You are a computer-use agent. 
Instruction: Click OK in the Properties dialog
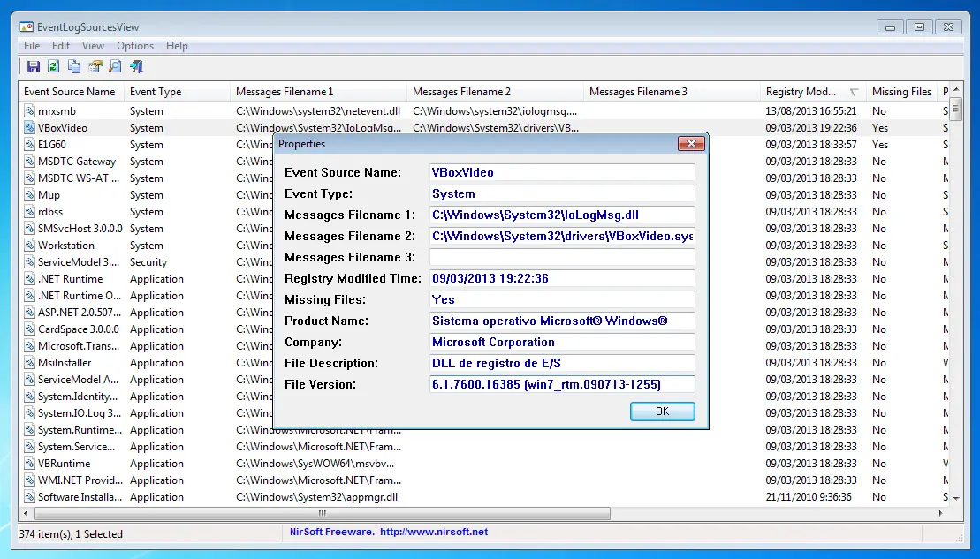tap(663, 411)
